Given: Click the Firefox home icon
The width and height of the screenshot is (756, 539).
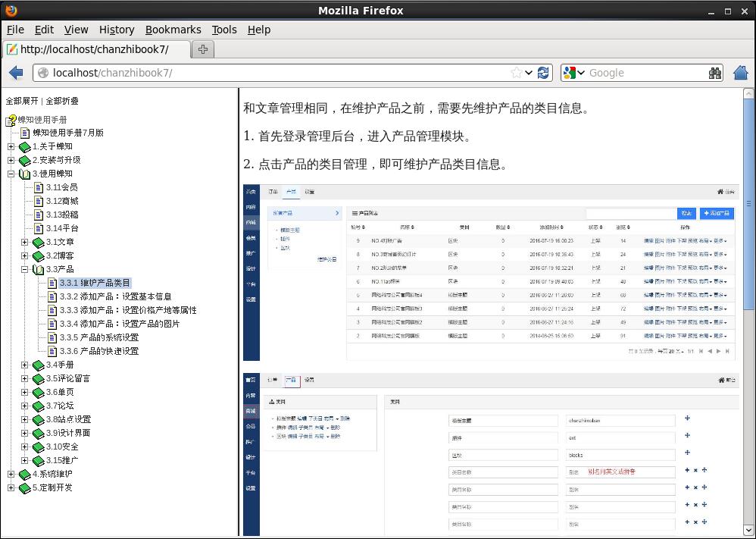Looking at the screenshot, I should click(741, 73).
